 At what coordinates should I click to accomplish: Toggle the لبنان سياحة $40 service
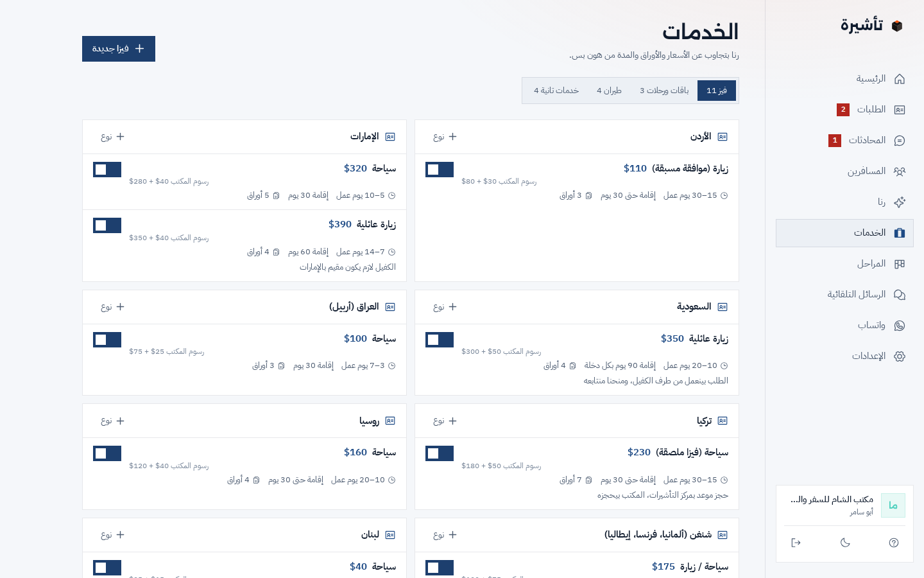click(107, 568)
